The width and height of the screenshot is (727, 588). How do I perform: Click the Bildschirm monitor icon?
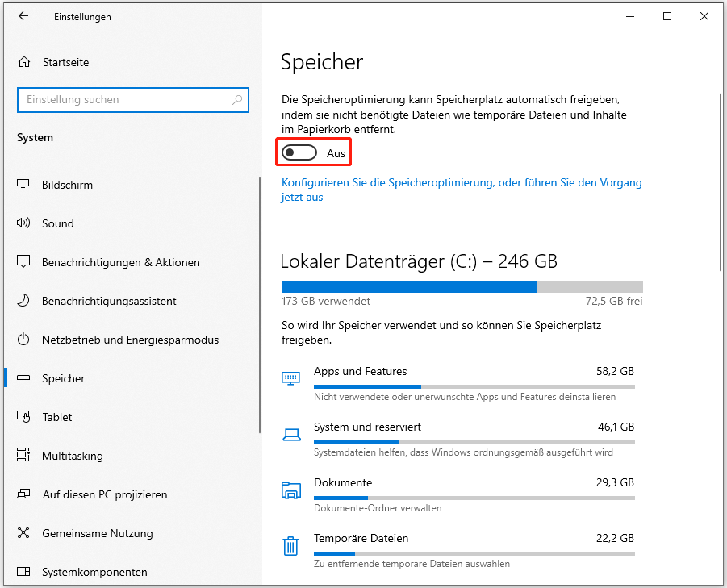[23, 185]
